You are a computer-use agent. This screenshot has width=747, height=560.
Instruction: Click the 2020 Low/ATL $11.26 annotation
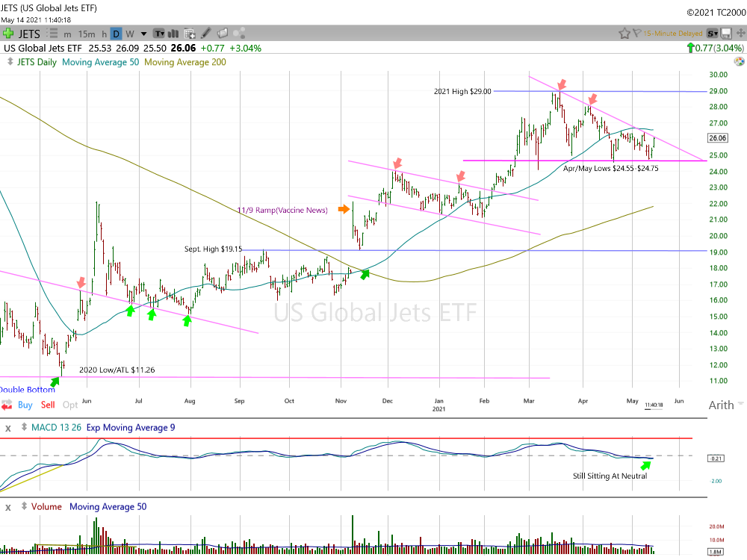tap(117, 370)
